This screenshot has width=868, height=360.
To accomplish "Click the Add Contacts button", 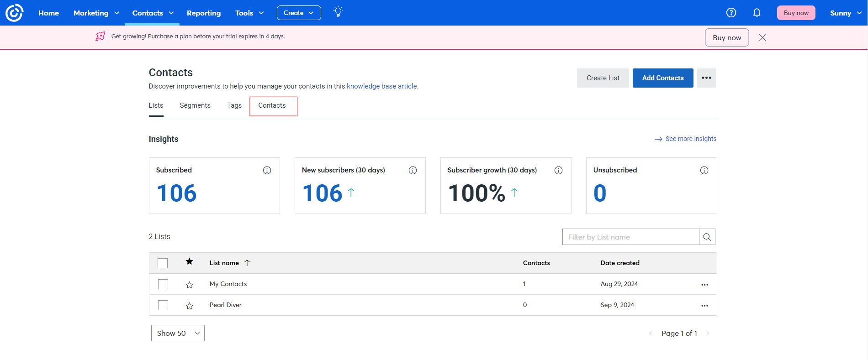I will [x=662, y=78].
